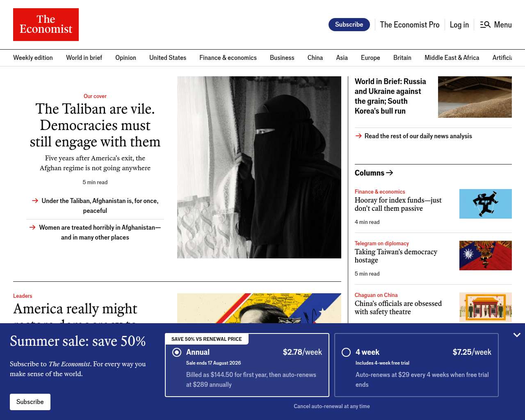Image resolution: width=525 pixels, height=420 pixels.
Task: Open the Britain section
Action: point(402,58)
